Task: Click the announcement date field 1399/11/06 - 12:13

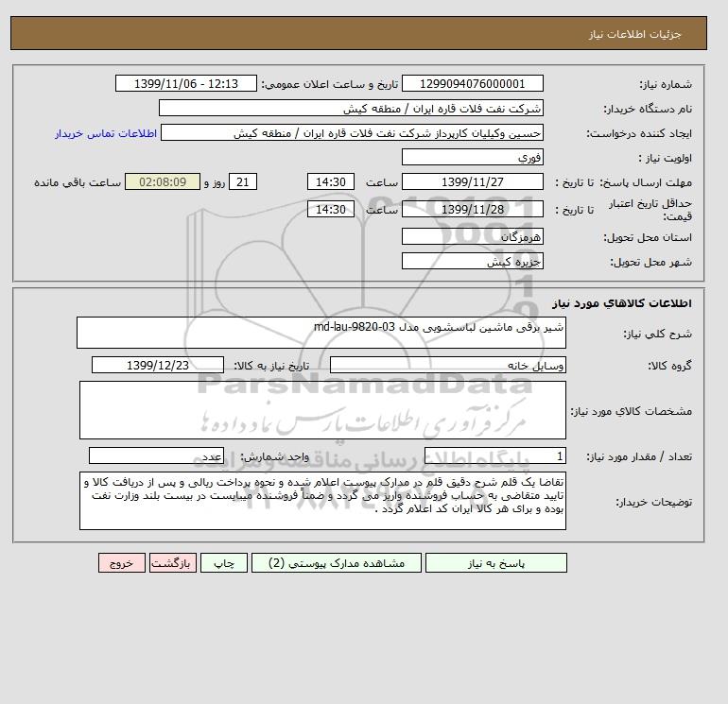Action: coord(185,83)
